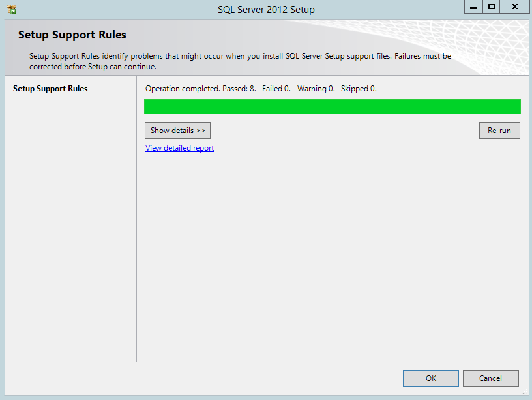
Task: Open the View detailed report link
Action: coord(179,148)
